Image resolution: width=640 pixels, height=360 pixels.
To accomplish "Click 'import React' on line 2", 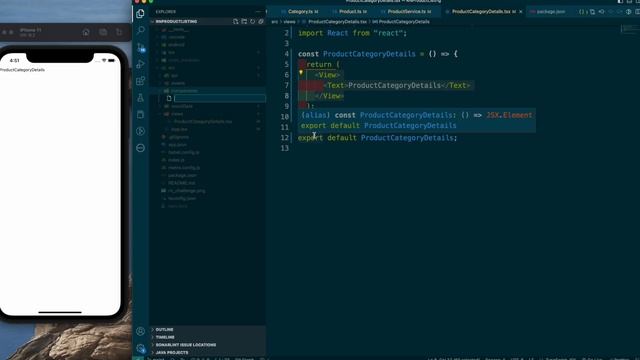I will click(x=323, y=33).
